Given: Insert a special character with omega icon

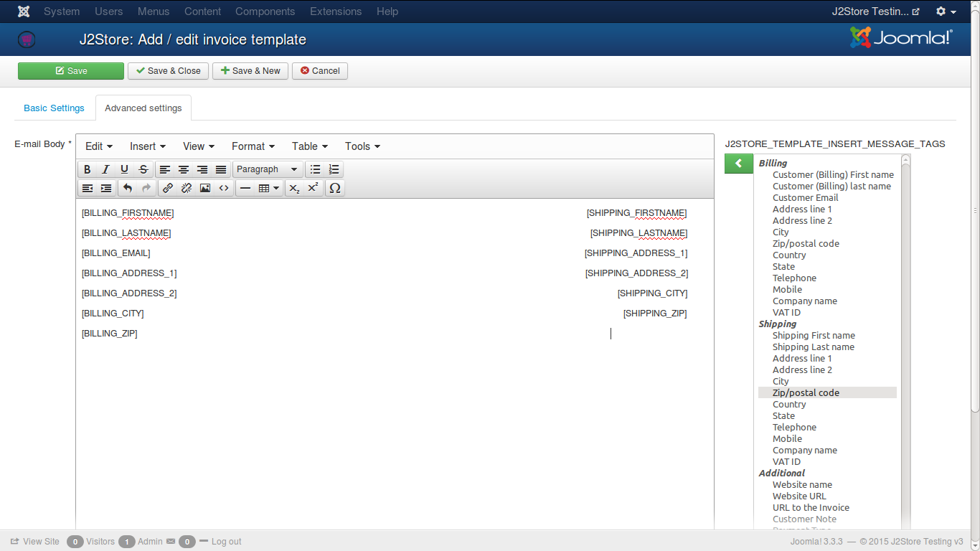Looking at the screenshot, I should 334,188.
